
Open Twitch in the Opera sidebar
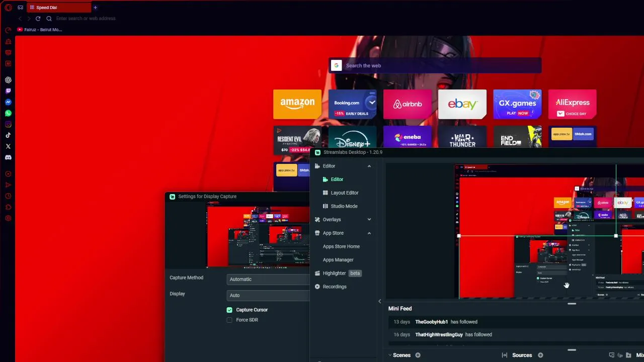[8, 91]
